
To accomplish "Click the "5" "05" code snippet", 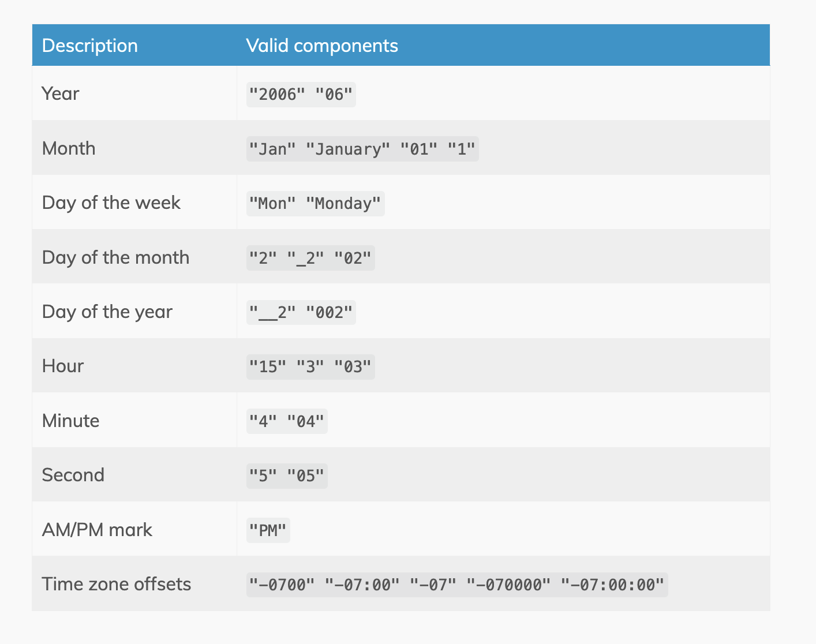I will pos(287,476).
